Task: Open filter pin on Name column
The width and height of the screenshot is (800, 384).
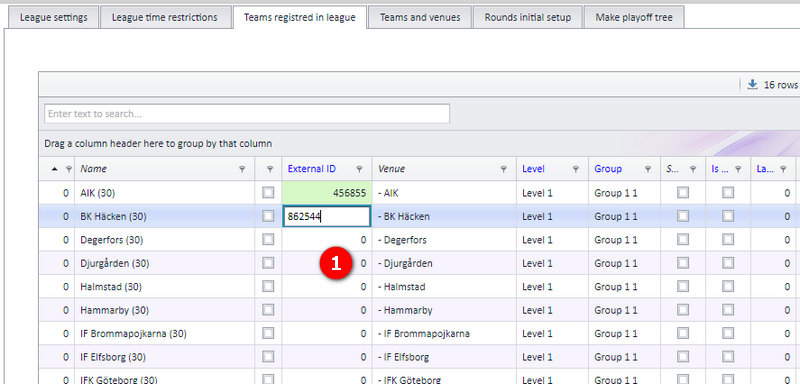Action: [x=242, y=169]
